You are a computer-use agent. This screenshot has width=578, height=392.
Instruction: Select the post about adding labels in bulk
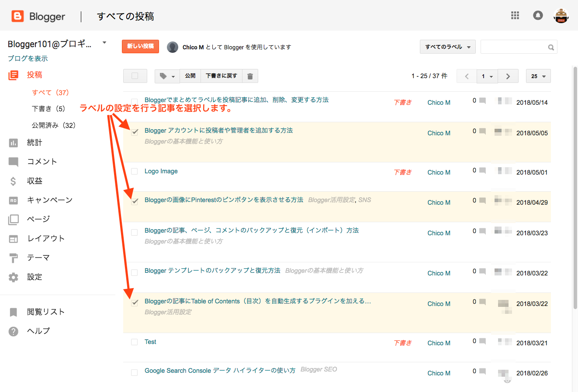pos(135,102)
